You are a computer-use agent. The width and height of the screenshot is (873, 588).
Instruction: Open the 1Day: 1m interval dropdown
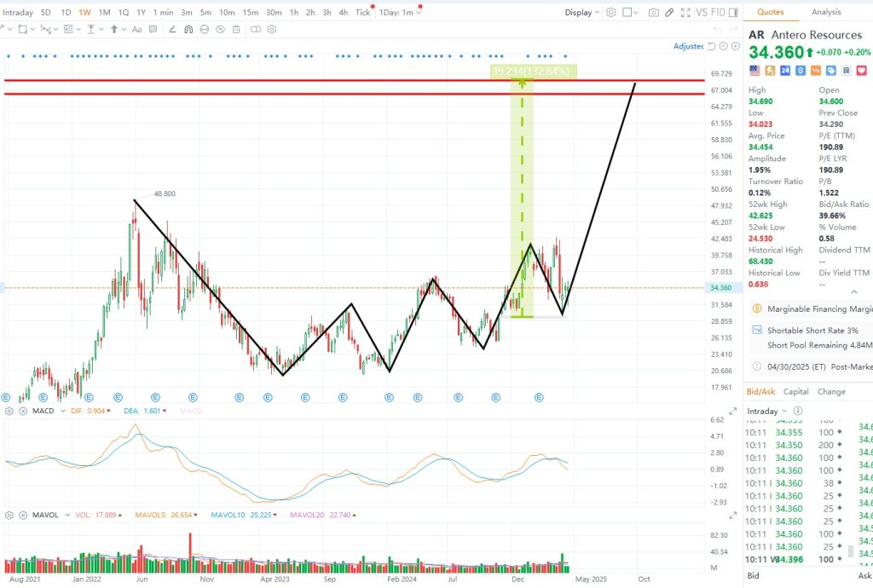click(x=400, y=13)
